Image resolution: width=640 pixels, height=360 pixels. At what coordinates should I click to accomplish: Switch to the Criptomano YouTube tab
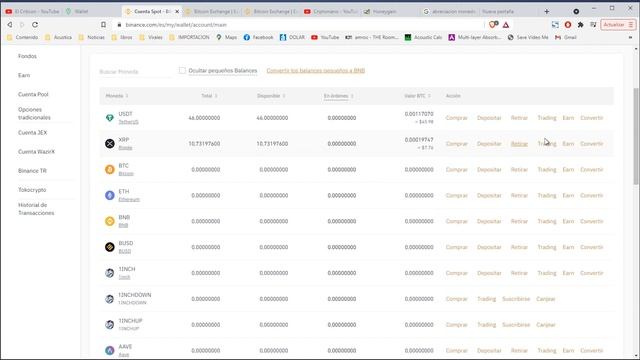331,11
